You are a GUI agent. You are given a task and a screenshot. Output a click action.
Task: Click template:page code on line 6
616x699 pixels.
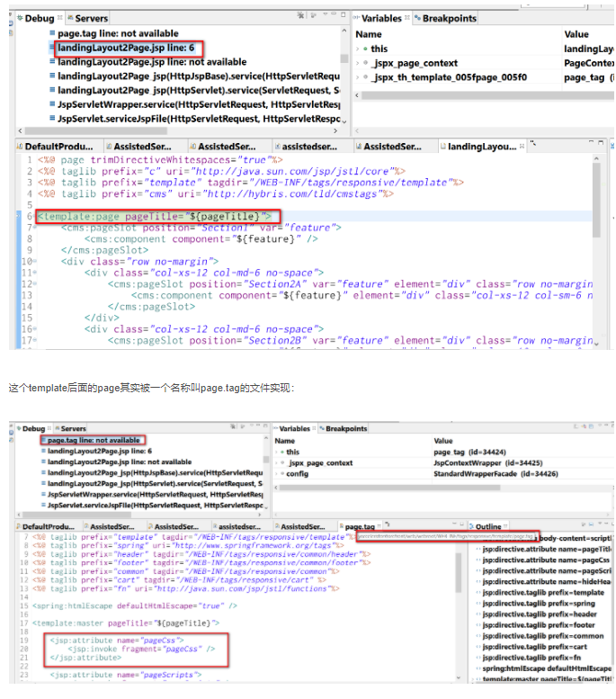coord(154,216)
